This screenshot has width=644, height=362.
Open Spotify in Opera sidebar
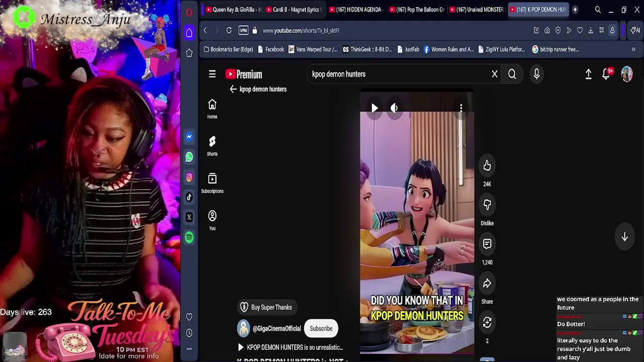(189, 237)
